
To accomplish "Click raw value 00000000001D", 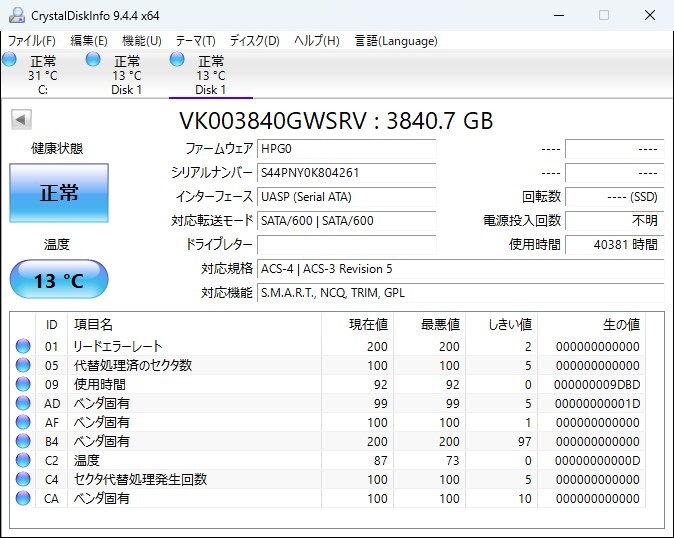I will click(597, 404).
